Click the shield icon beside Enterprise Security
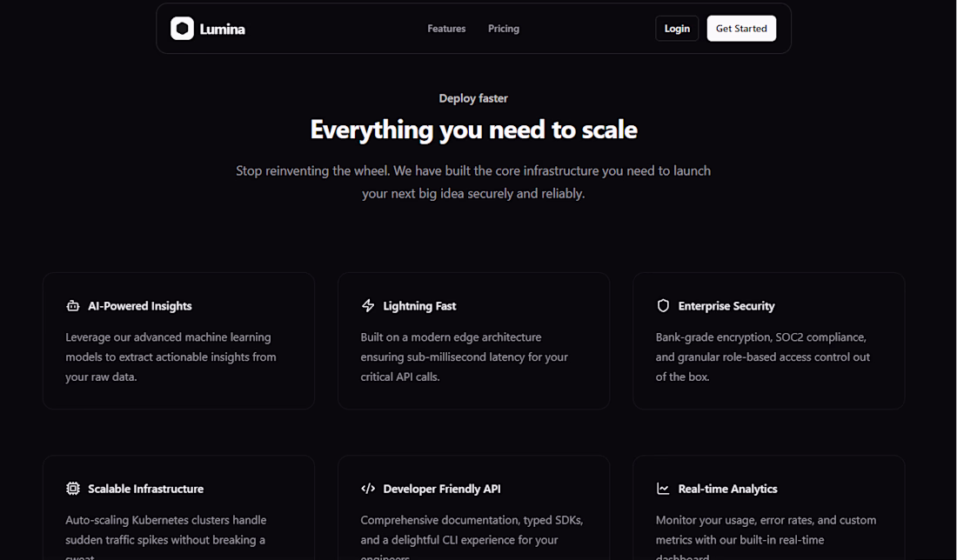The image size is (957, 560). pyautogui.click(x=663, y=305)
